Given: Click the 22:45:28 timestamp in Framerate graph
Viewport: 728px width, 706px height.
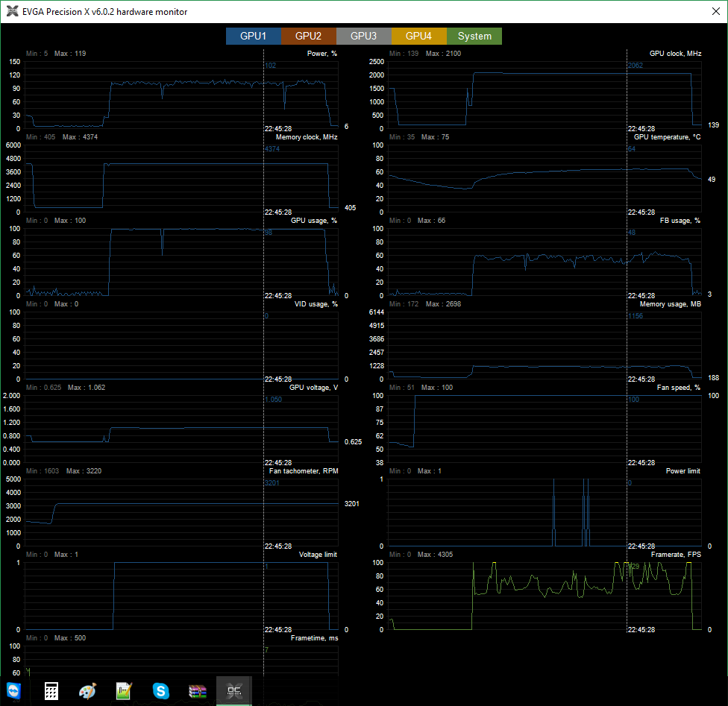Looking at the screenshot, I should 641,630.
